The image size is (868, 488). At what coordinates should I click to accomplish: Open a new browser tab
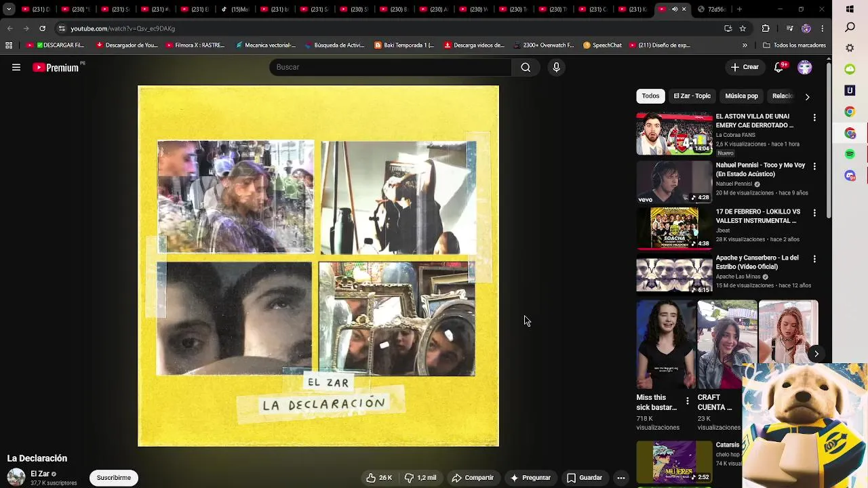tap(739, 9)
